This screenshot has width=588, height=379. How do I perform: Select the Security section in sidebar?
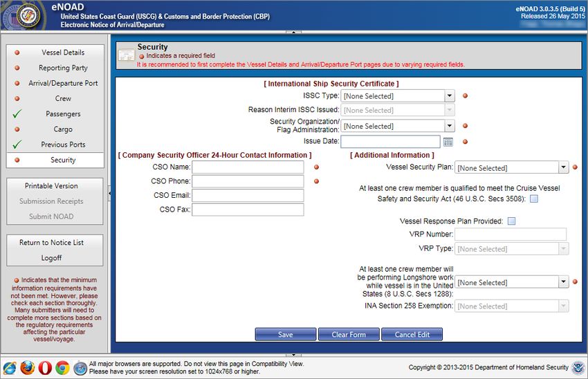pos(55,160)
